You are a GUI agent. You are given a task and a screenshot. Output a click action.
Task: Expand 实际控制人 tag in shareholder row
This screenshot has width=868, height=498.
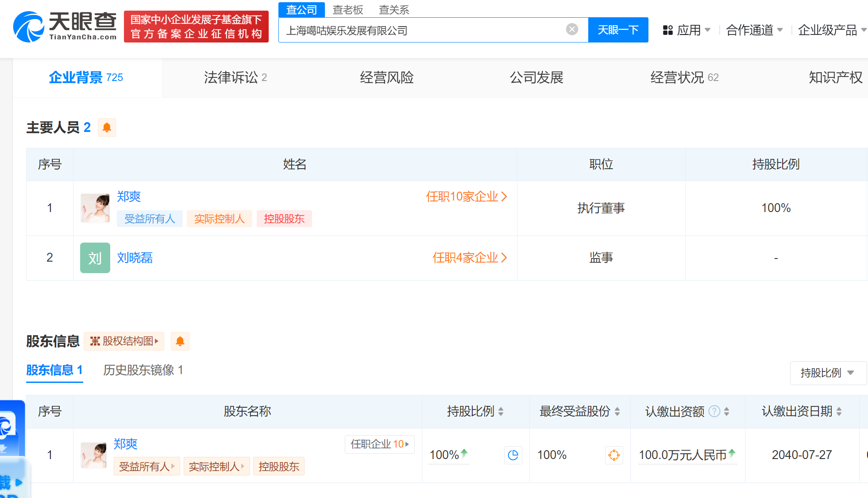tap(216, 466)
